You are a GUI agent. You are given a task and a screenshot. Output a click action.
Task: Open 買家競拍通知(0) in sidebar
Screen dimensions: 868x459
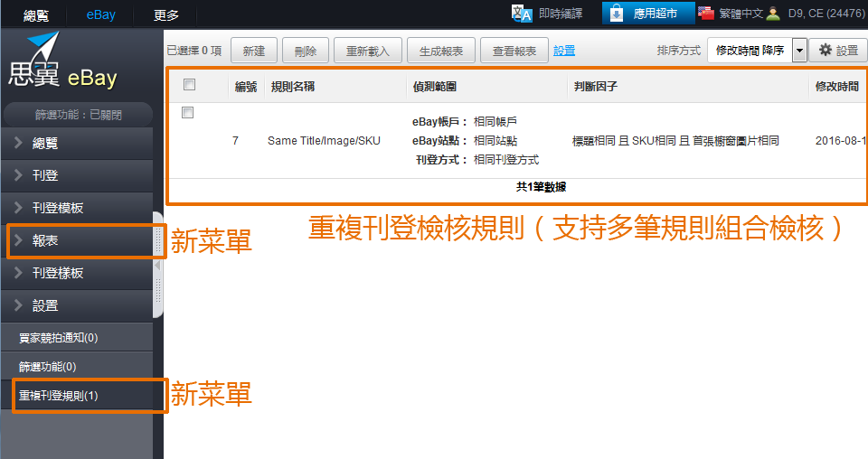click(x=77, y=337)
